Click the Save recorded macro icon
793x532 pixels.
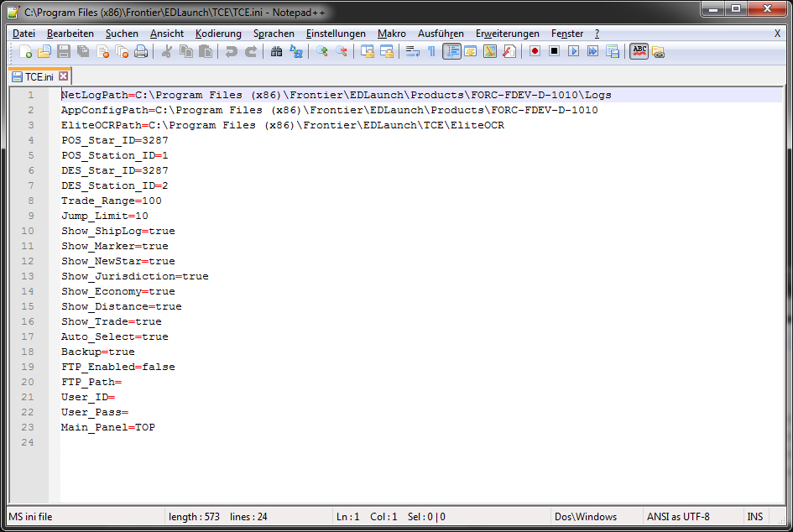click(613, 51)
